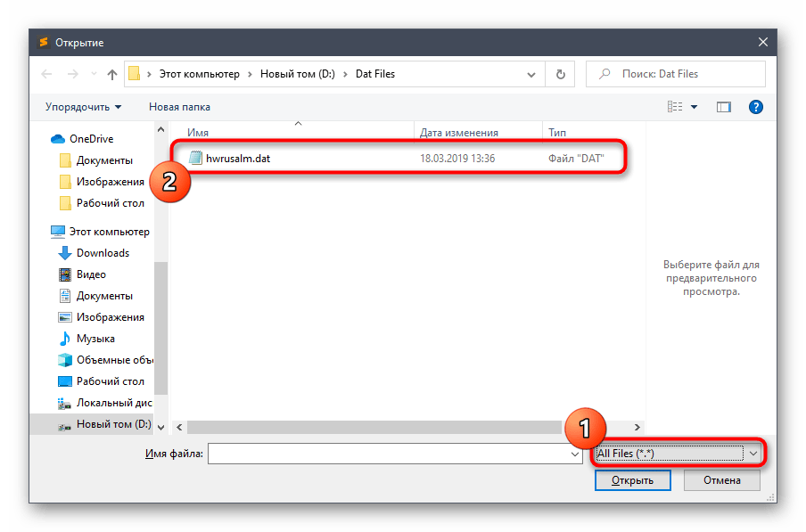
Task: Expand the All Files type dropdown
Action: pyautogui.click(x=754, y=454)
